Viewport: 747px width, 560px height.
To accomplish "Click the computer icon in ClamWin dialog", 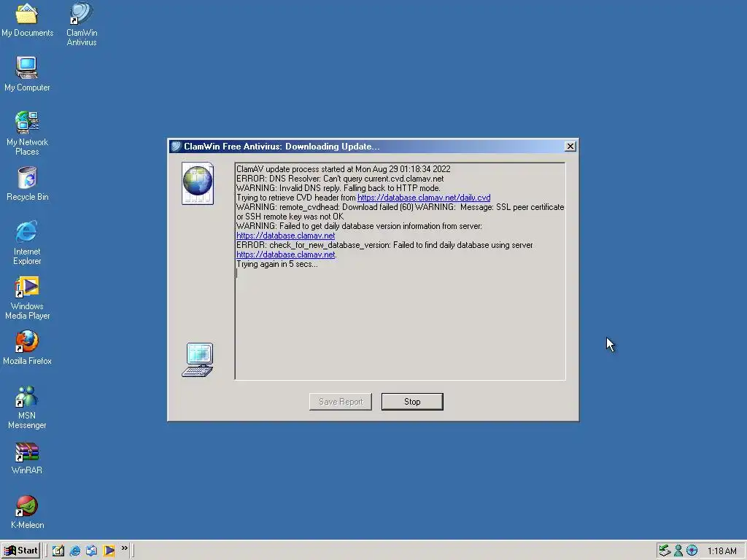I will 198,359.
